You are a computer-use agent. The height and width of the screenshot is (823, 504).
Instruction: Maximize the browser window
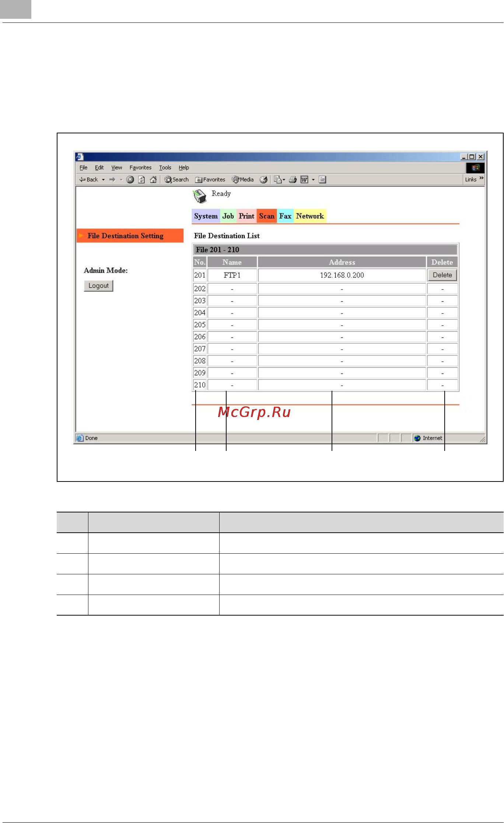[472, 157]
